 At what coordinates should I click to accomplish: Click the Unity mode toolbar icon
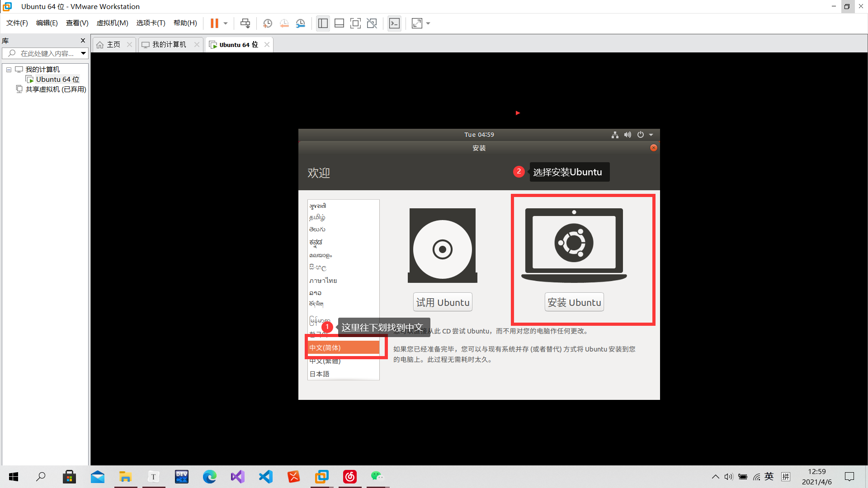tap(372, 23)
